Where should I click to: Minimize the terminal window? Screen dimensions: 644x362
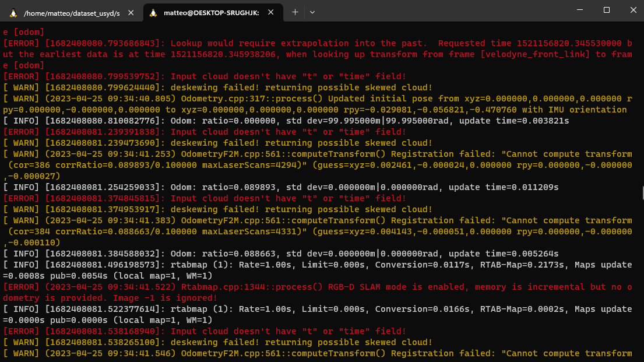[579, 10]
